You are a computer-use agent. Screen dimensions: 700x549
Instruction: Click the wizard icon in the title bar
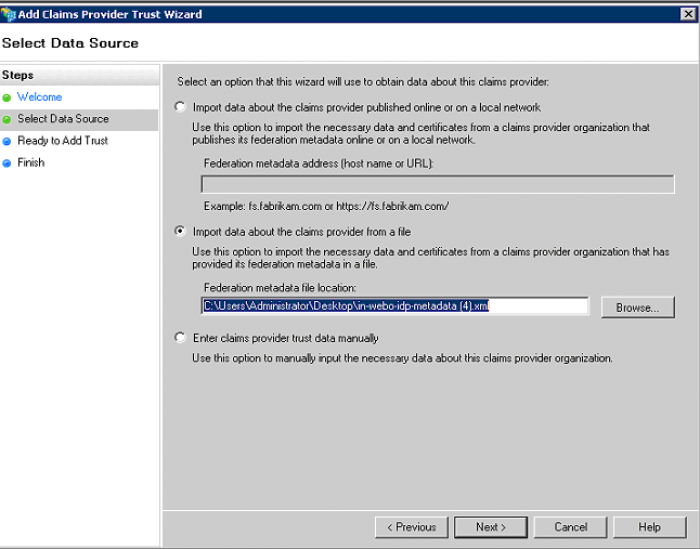(9, 14)
